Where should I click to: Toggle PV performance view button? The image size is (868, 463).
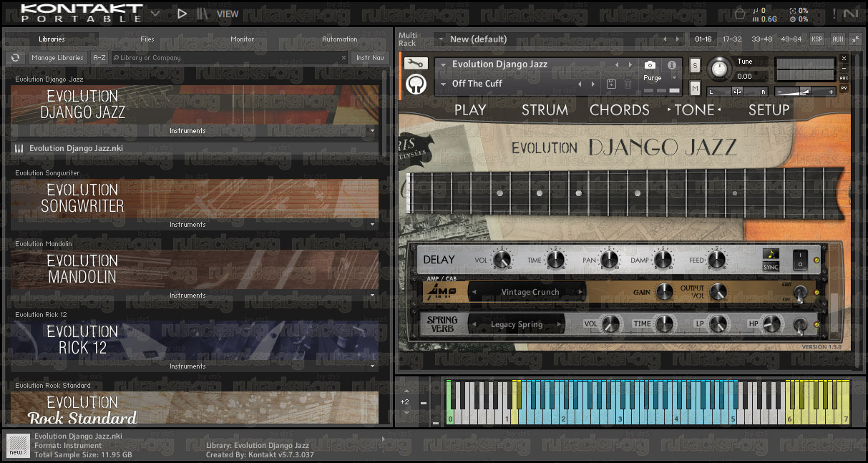(x=844, y=88)
